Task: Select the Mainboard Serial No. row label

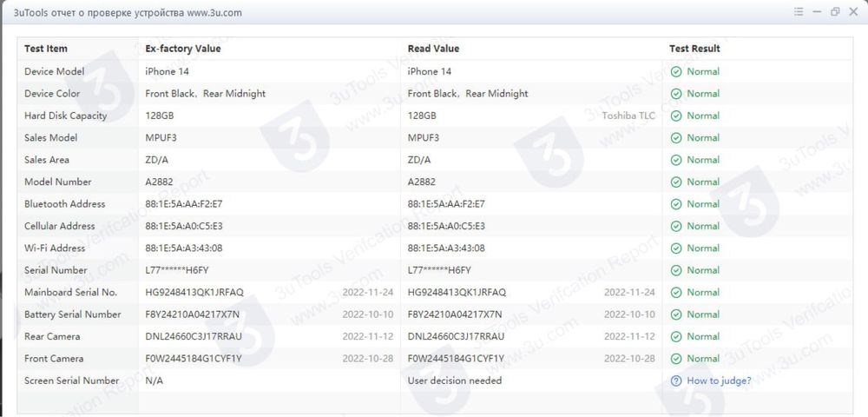Action: pyautogui.click(x=71, y=293)
